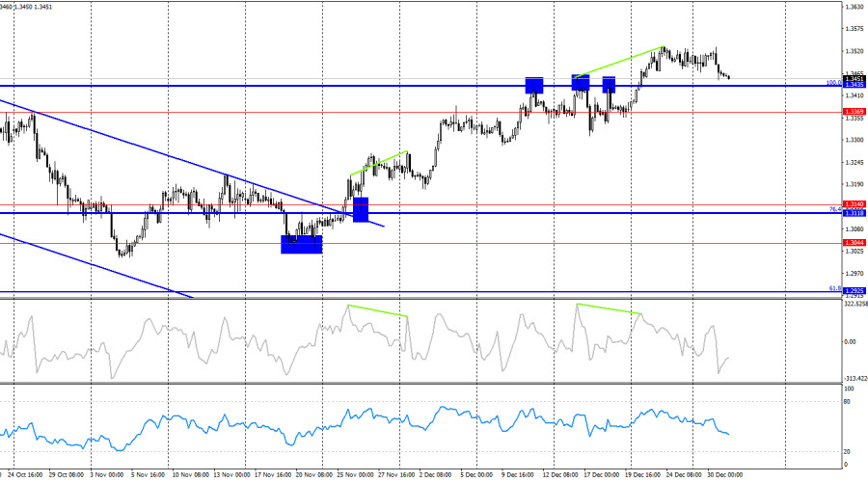Click the 1.2925 blue price label
This screenshot has height=482, width=868.
coord(853,290)
